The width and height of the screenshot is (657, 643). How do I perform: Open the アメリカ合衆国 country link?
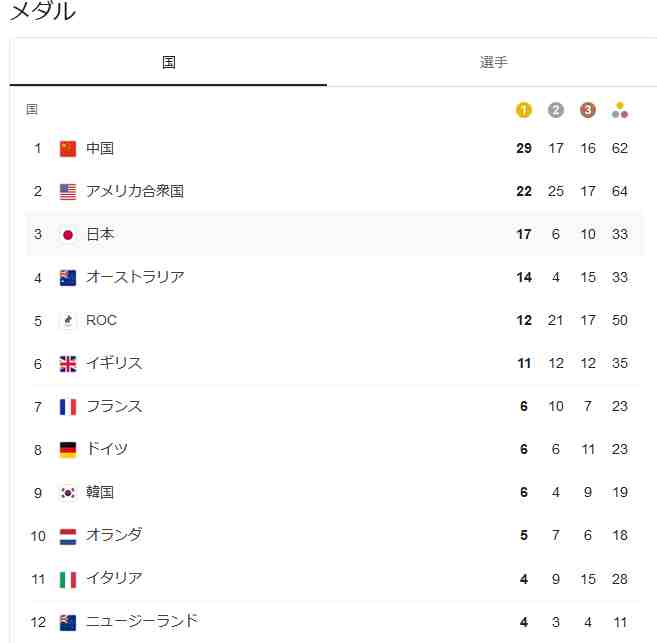tap(135, 191)
